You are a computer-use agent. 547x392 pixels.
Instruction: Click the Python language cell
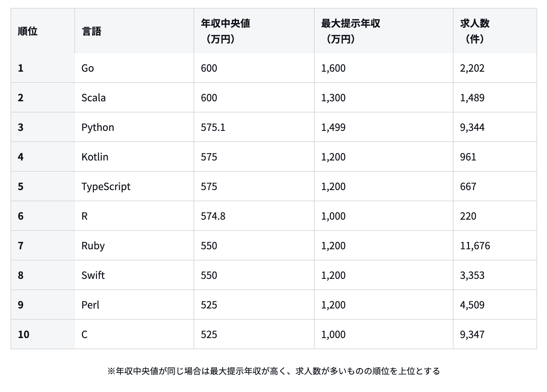coord(98,127)
